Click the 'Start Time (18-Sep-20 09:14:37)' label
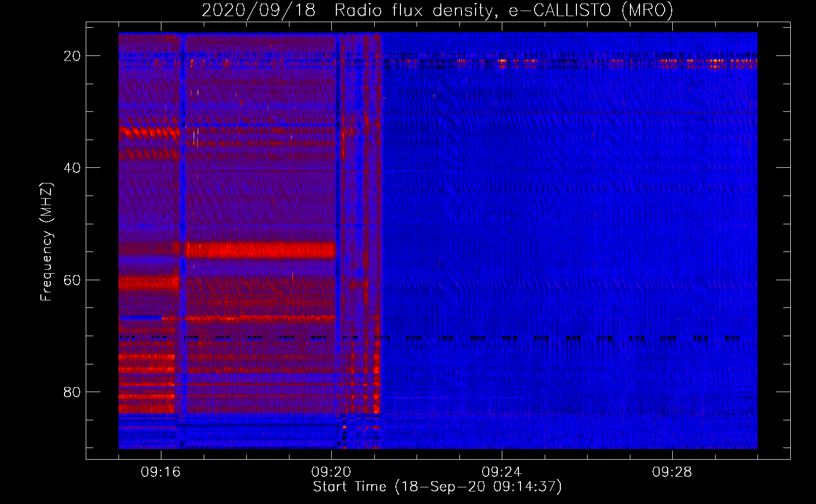The height and width of the screenshot is (504, 816). point(437,487)
